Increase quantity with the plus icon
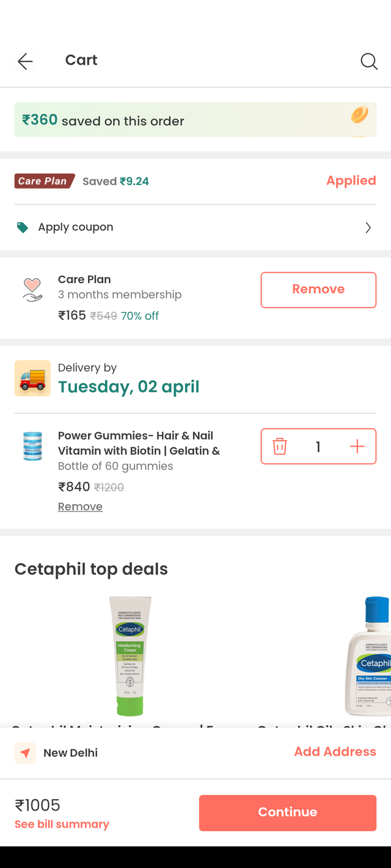This screenshot has height=868, width=391. (357, 446)
